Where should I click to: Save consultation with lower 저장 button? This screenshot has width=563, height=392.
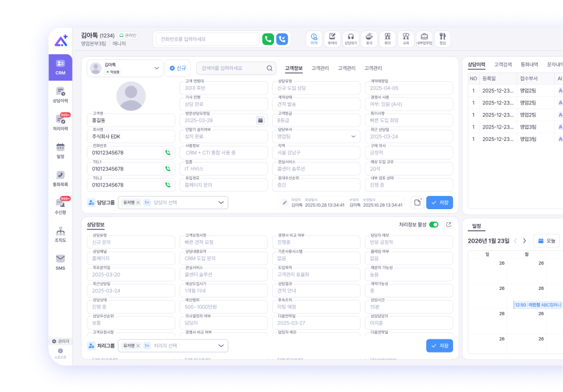440,346
